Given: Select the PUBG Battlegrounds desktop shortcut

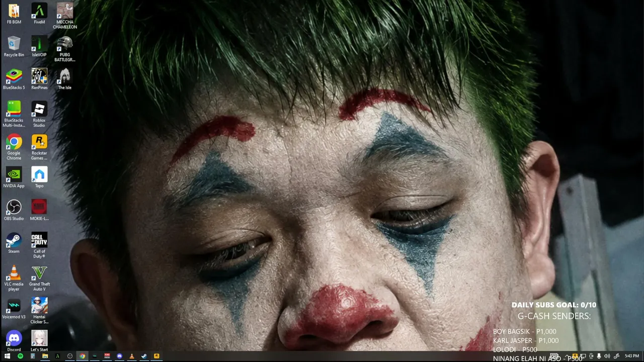Looking at the screenshot, I should (64, 49).
